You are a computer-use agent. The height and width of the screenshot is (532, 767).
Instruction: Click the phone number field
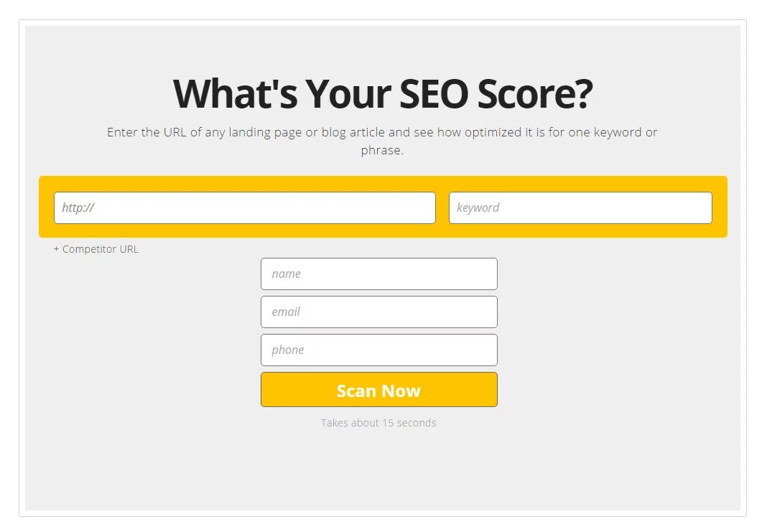(x=378, y=350)
